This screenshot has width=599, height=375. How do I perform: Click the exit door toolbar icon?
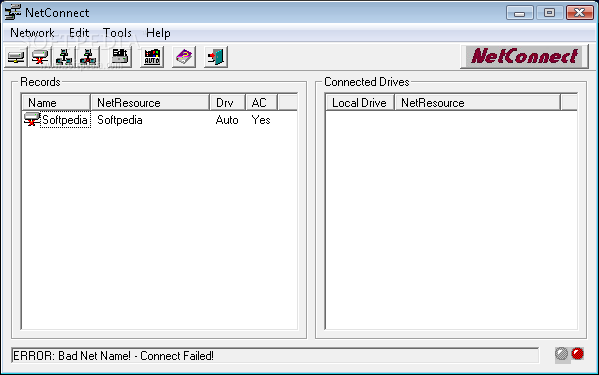coord(216,57)
